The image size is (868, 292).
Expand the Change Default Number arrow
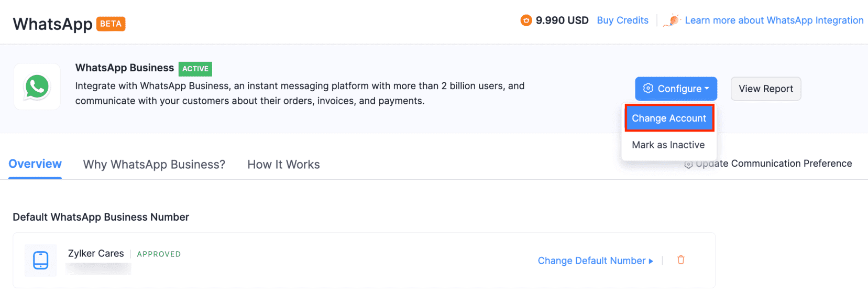click(x=651, y=261)
